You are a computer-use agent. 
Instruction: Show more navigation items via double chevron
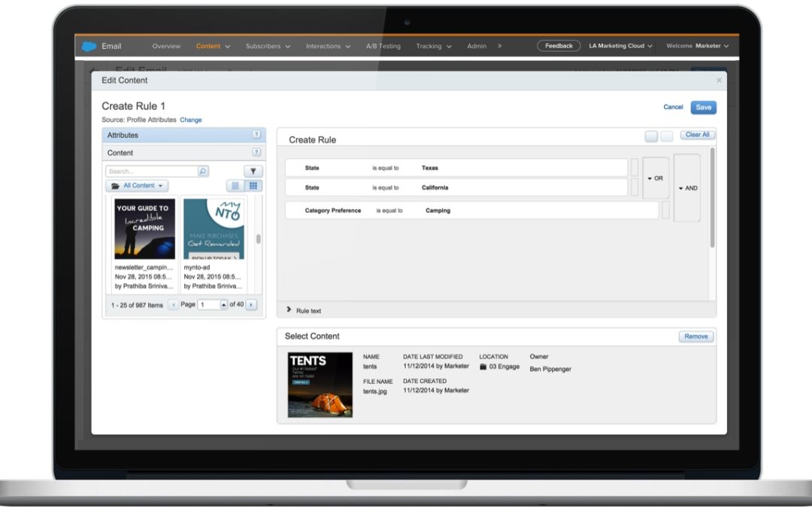click(x=500, y=46)
